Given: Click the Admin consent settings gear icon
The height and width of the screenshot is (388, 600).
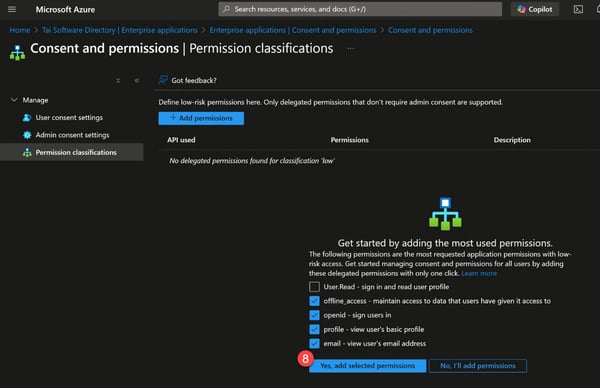Looking at the screenshot, I should tap(27, 135).
